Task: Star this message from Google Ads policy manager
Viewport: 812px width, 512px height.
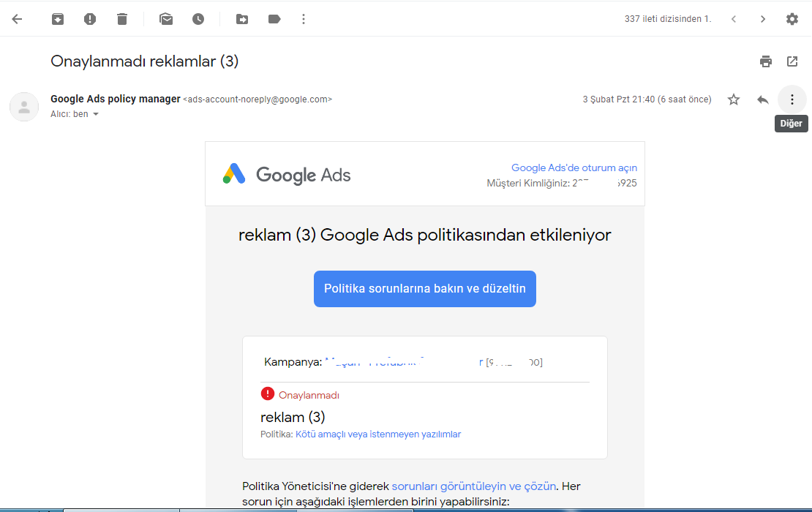Action: point(733,99)
